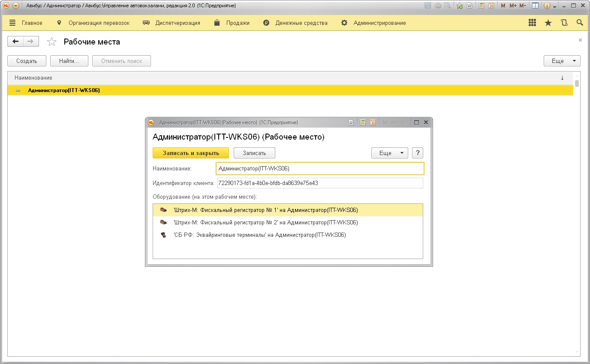Click the Записать и закрыть button
Screen dimensions: 590x364
(x=191, y=153)
